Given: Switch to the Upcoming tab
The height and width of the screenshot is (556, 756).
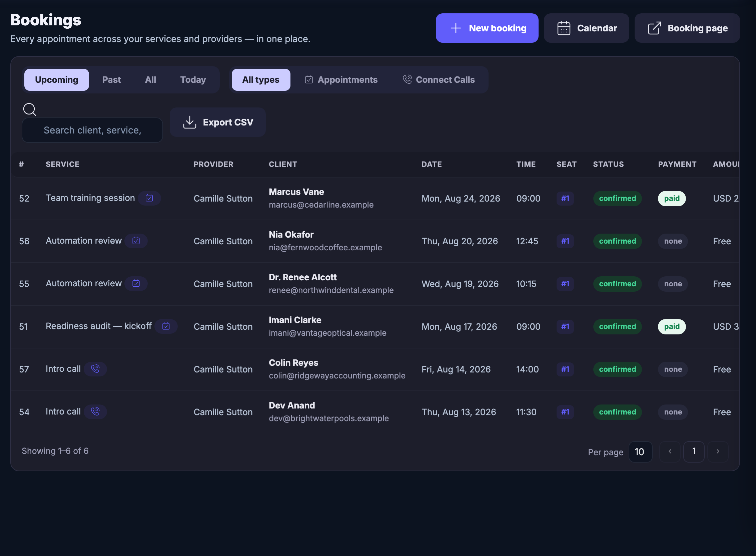Looking at the screenshot, I should (56, 80).
